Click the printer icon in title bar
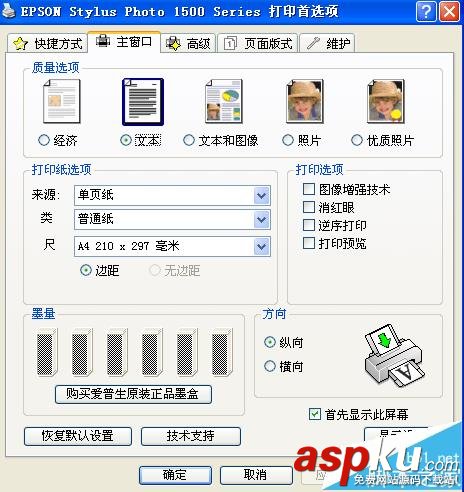Image resolution: width=464 pixels, height=492 pixels. (9, 11)
